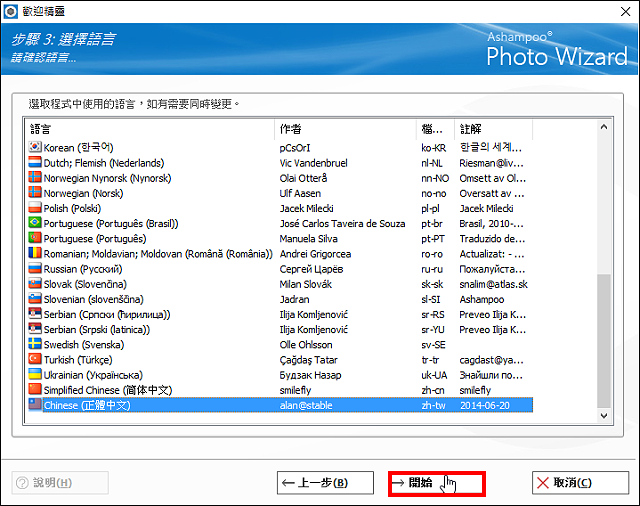Viewport: 640px width, 506px height.
Task: Click the 註解 column header
Action: click(x=493, y=129)
